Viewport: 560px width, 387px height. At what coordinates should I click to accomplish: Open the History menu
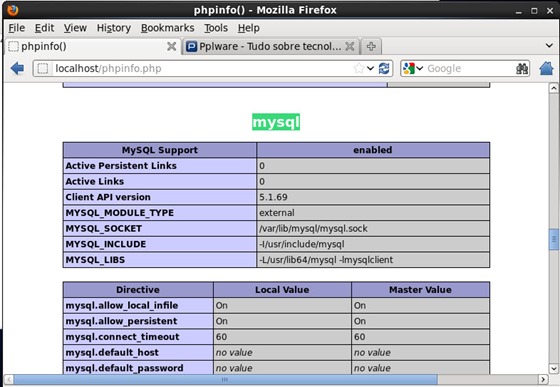point(114,28)
